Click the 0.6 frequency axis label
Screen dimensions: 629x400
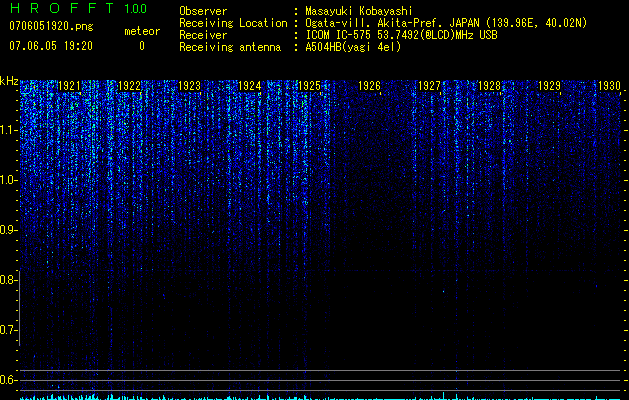click(x=8, y=380)
